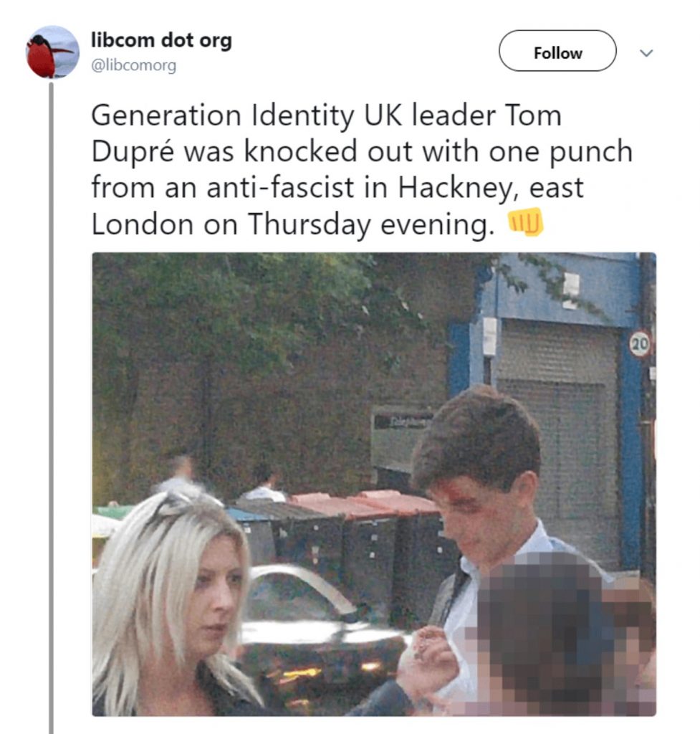
Task: Click "Thursday evening" in the tweet text
Action: pos(371,224)
